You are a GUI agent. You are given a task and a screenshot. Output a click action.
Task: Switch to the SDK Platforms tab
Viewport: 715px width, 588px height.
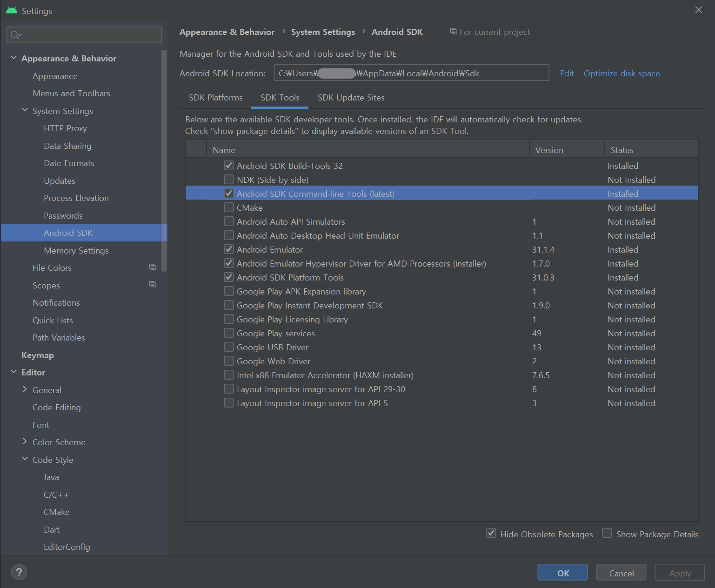click(x=215, y=98)
